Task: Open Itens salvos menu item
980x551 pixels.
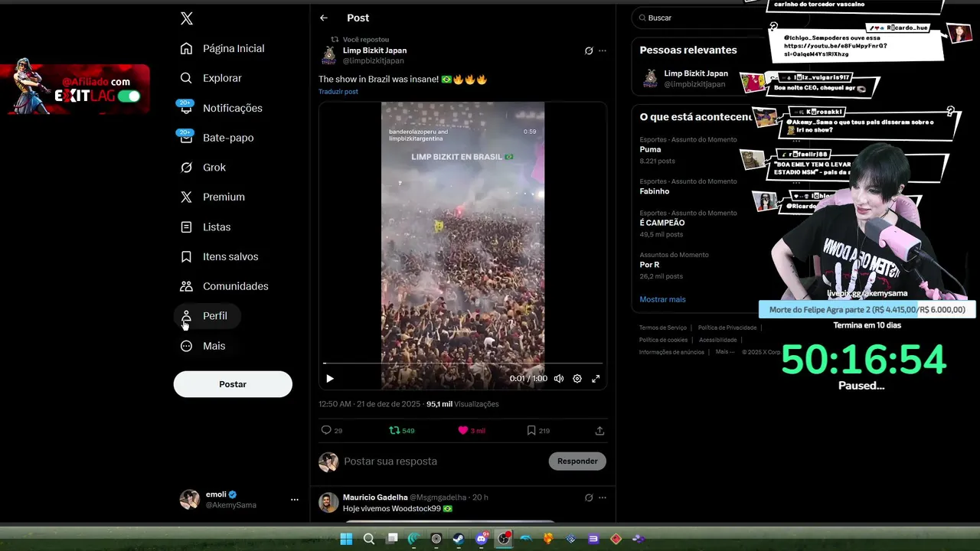Action: pyautogui.click(x=219, y=257)
